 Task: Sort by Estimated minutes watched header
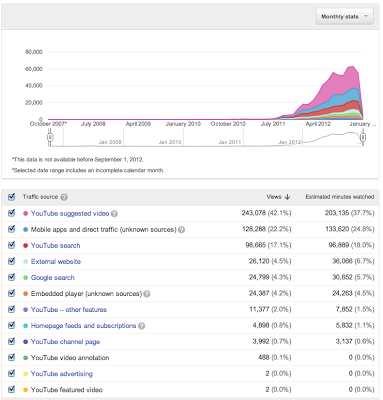pyautogui.click(x=340, y=197)
